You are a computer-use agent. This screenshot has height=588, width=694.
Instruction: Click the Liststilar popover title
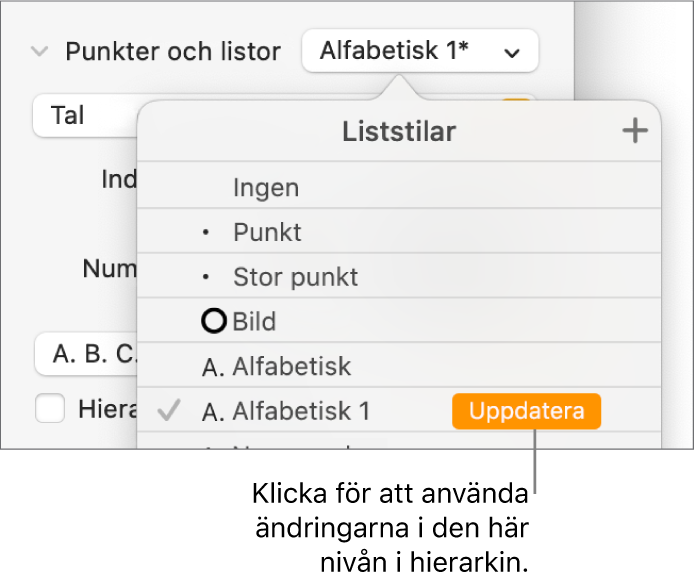click(399, 131)
